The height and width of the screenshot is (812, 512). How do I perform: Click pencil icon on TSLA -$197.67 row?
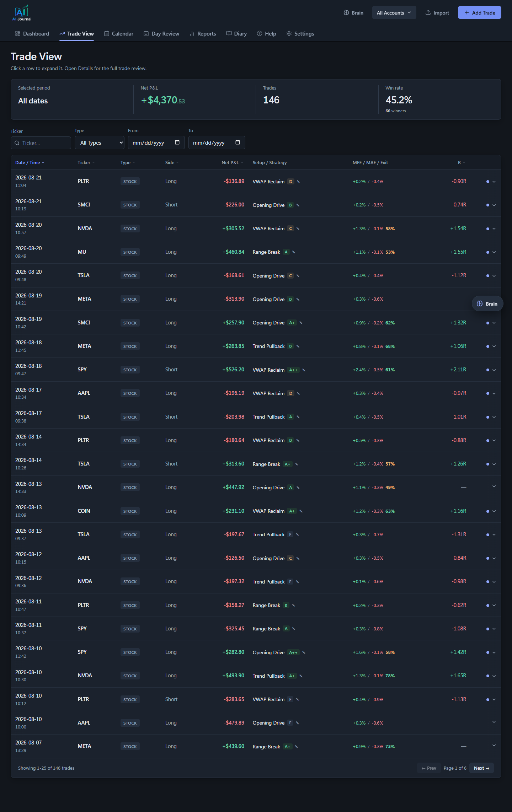[x=297, y=534]
